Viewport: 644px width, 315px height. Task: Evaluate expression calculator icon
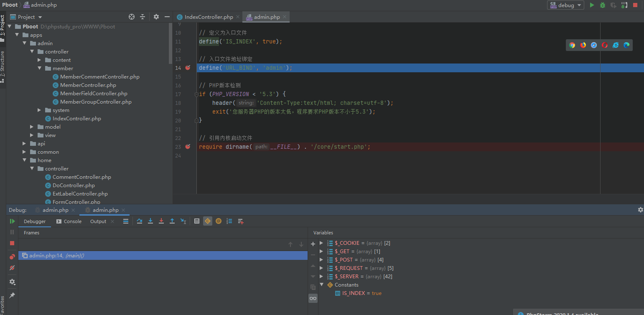tap(197, 221)
